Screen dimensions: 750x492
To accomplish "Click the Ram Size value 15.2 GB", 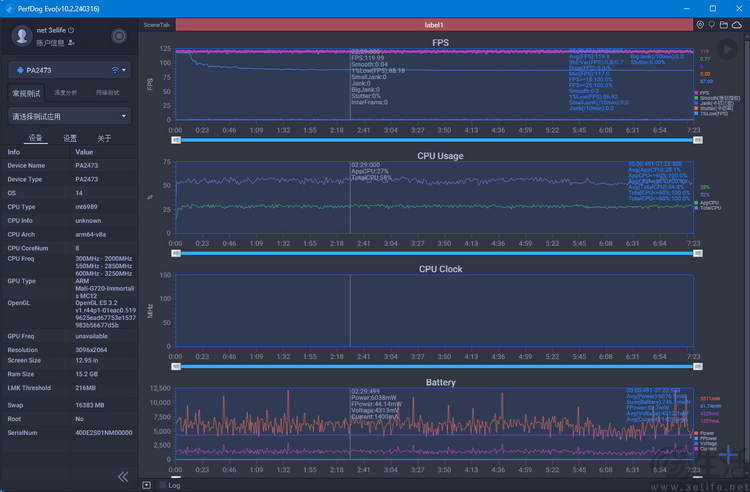I will 87,374.
